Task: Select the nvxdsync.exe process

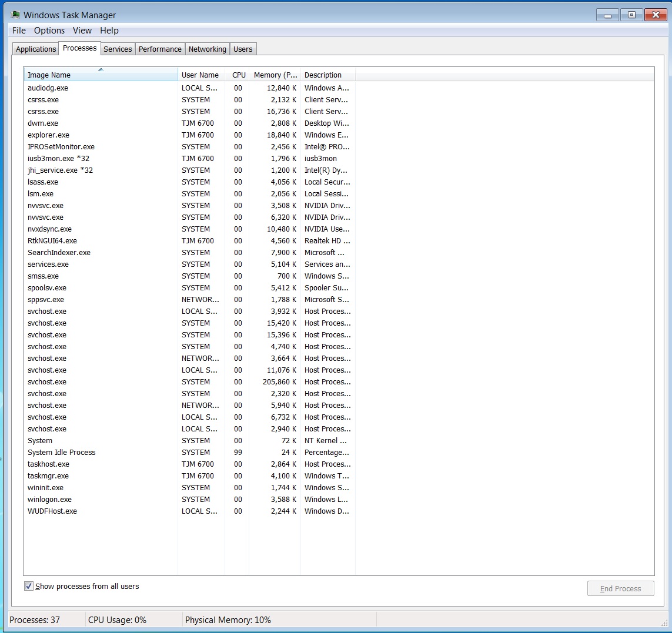Action: (x=189, y=229)
